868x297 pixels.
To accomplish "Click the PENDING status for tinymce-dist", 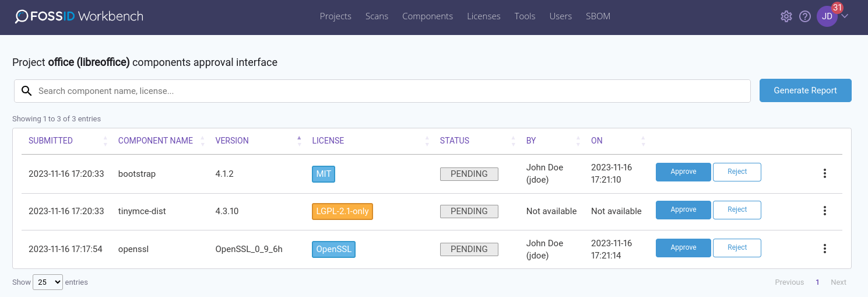I will coord(469,211).
